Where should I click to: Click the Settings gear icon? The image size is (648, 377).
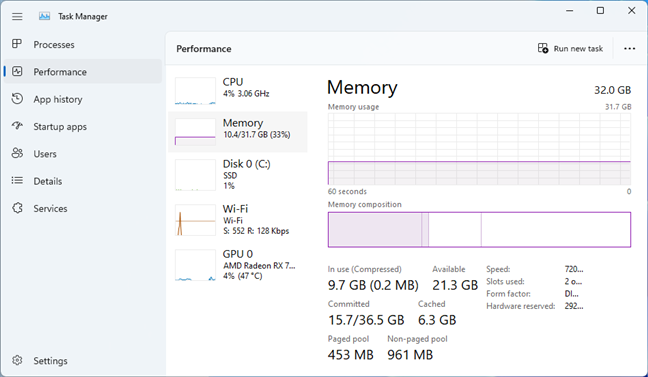tap(17, 360)
